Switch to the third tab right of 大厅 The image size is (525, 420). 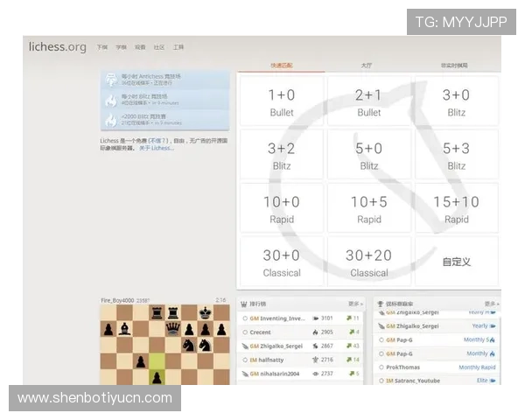point(454,66)
